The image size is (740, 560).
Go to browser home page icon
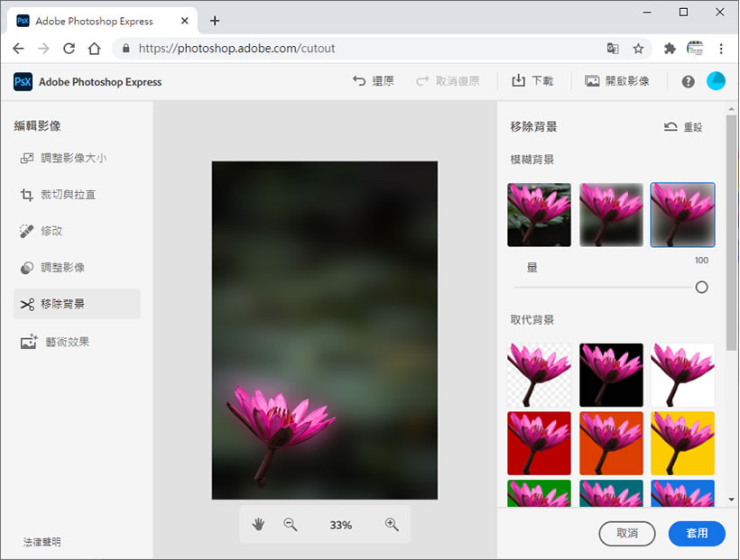pos(95,48)
